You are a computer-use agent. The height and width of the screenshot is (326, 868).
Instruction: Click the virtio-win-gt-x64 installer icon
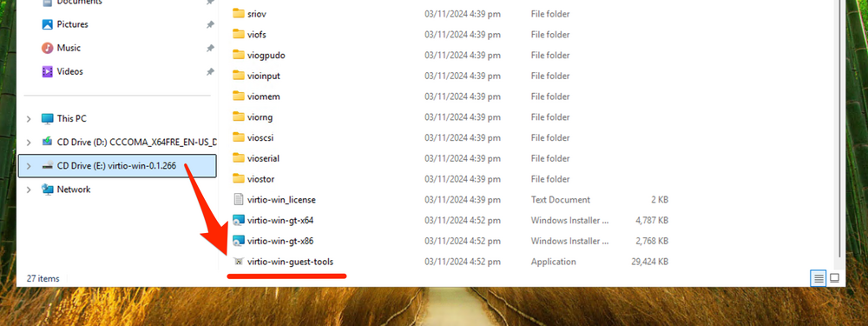tap(239, 220)
